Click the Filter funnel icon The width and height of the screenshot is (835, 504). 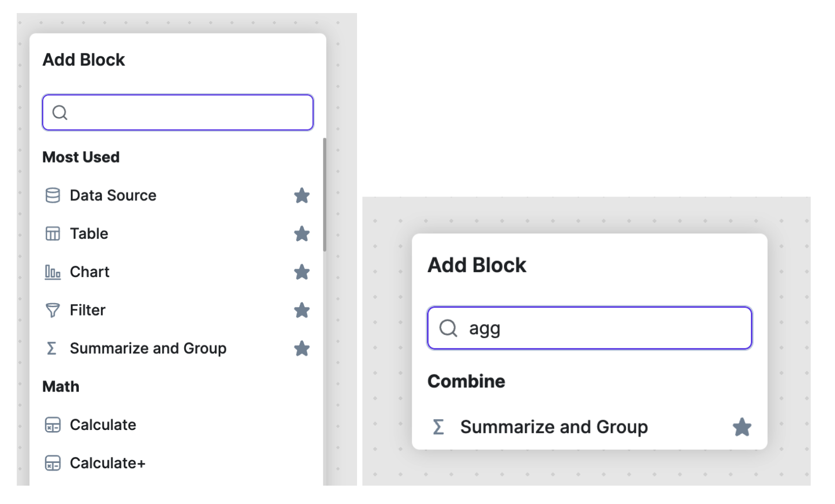point(52,310)
